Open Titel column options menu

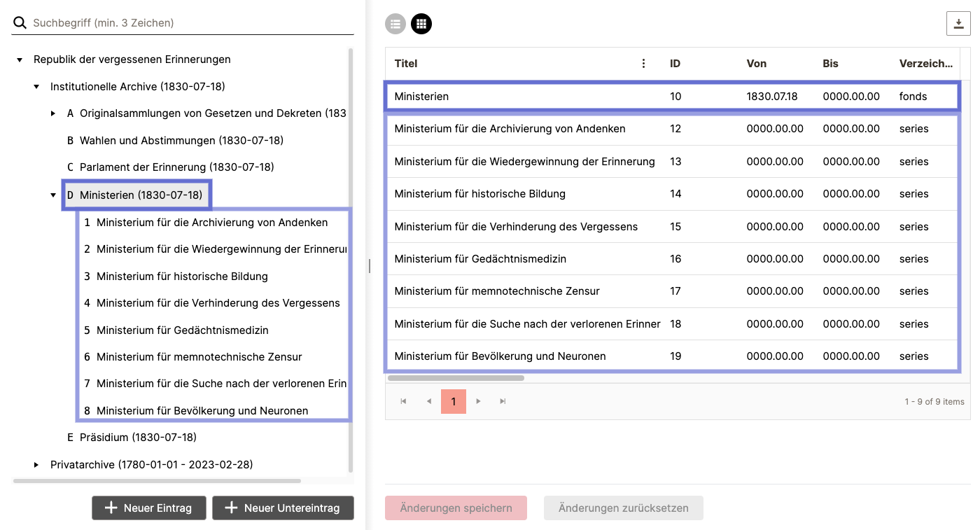click(644, 64)
